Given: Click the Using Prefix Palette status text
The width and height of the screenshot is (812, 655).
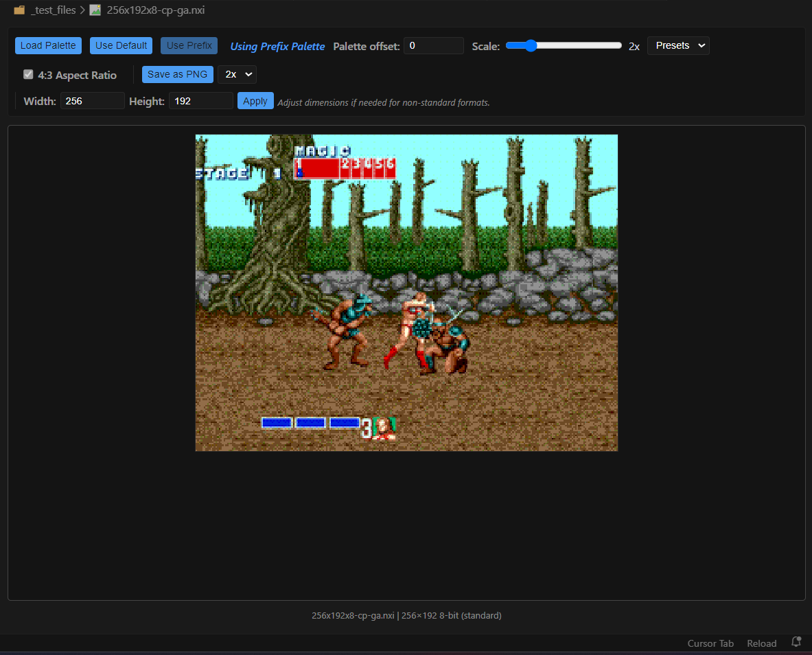Looking at the screenshot, I should pos(277,46).
